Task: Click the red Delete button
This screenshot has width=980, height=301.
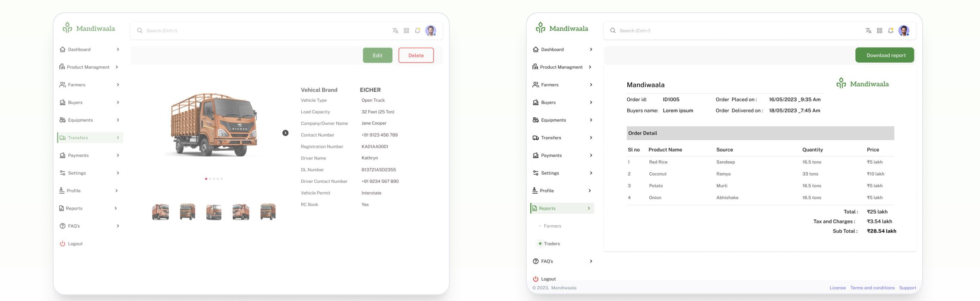Action: pyautogui.click(x=416, y=55)
